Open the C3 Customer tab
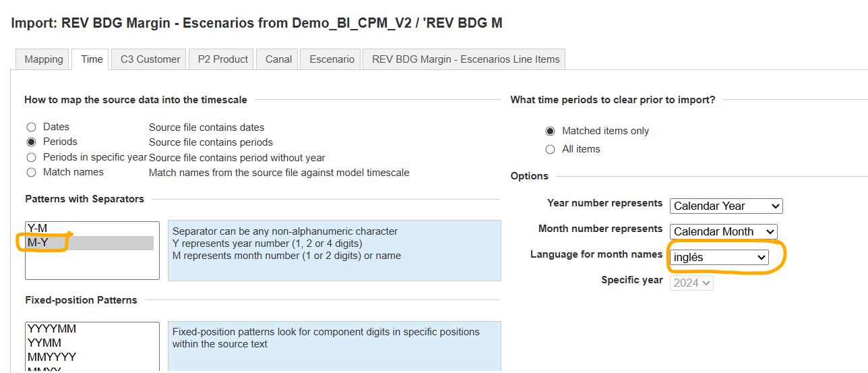 [150, 59]
